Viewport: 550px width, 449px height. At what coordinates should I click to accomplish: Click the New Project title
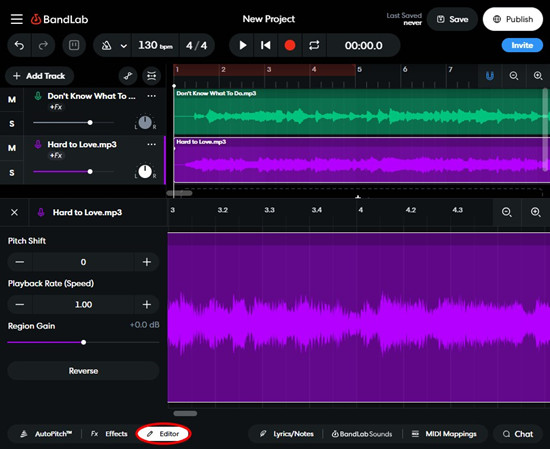[x=269, y=19]
